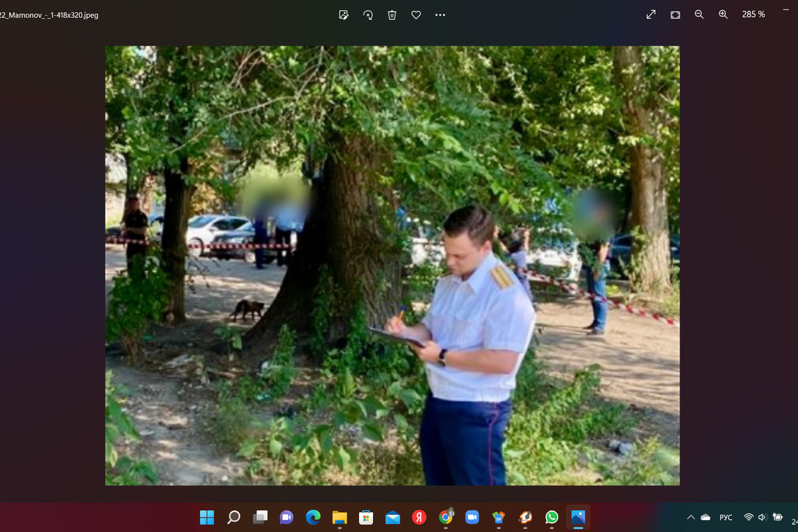Click the 285 % zoom level value

point(753,15)
